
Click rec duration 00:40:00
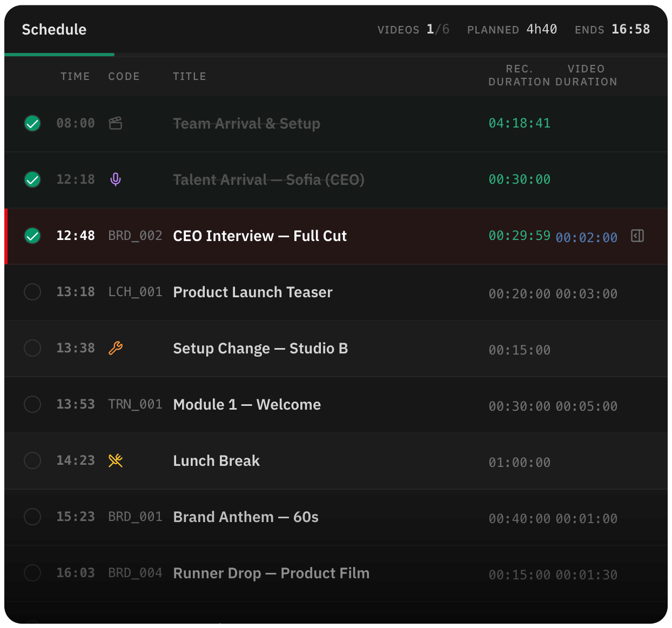pos(520,519)
